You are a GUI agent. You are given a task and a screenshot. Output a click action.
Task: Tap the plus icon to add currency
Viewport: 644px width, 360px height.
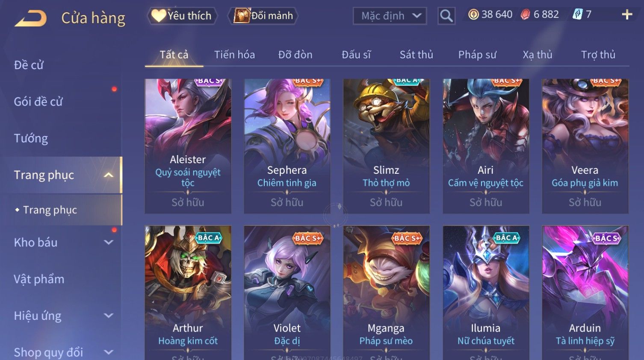tap(627, 15)
